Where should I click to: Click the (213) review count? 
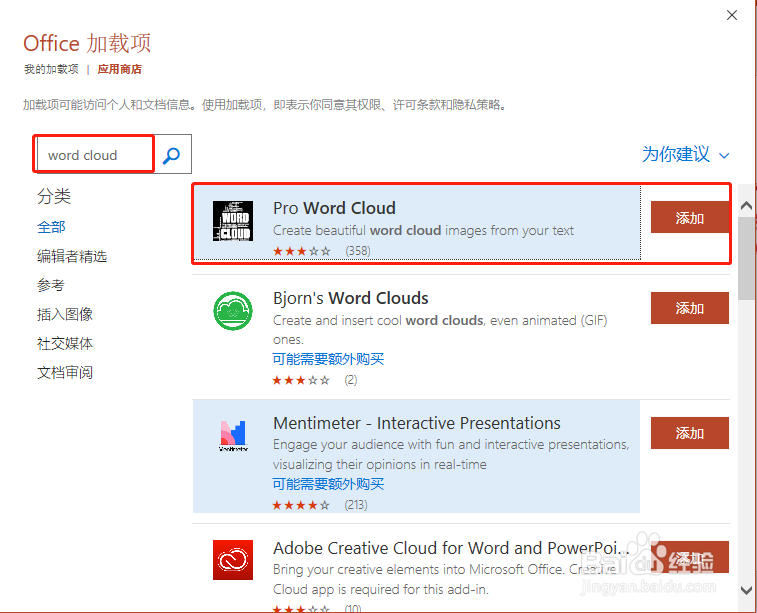click(356, 505)
